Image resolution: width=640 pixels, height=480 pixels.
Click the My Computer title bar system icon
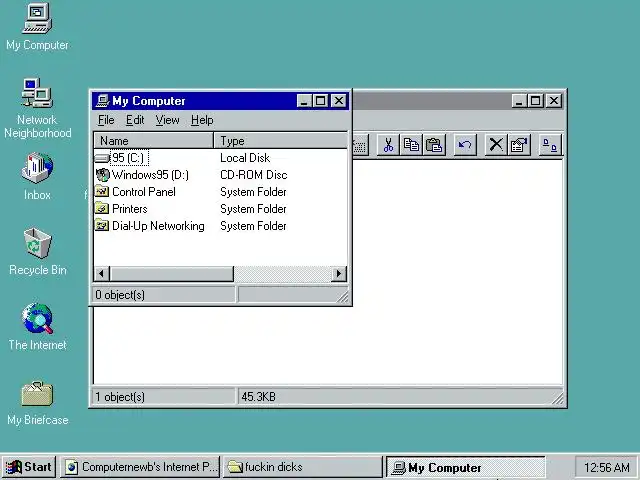(x=102, y=100)
